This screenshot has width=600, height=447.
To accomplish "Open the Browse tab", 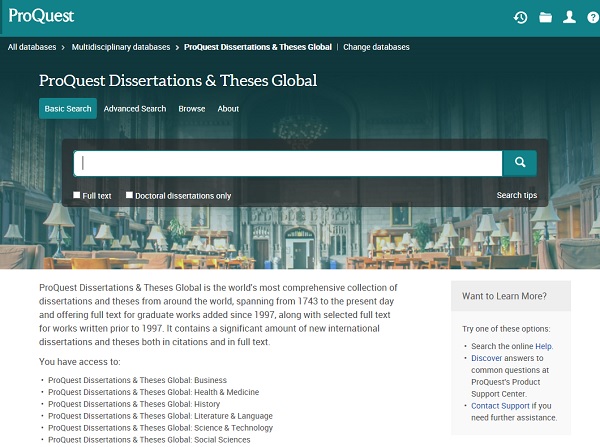I will point(192,109).
